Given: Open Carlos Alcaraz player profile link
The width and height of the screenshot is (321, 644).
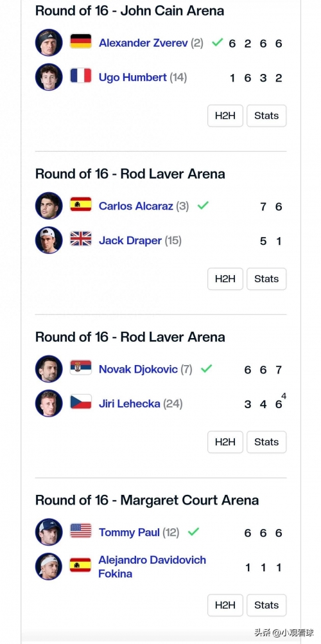Looking at the screenshot, I should [x=136, y=206].
